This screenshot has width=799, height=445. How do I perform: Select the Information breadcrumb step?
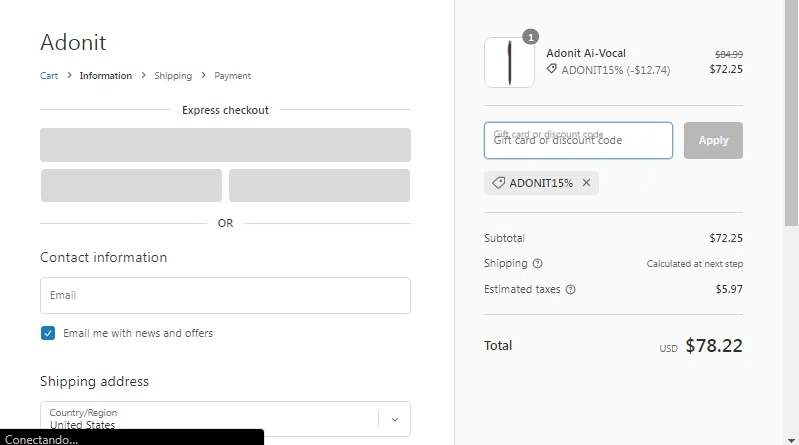point(105,76)
